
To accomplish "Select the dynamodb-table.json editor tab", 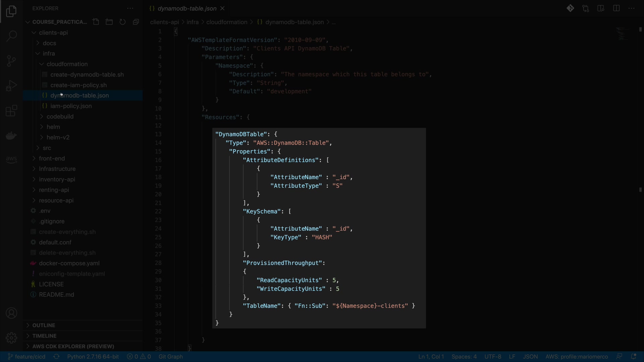I will pos(187,8).
